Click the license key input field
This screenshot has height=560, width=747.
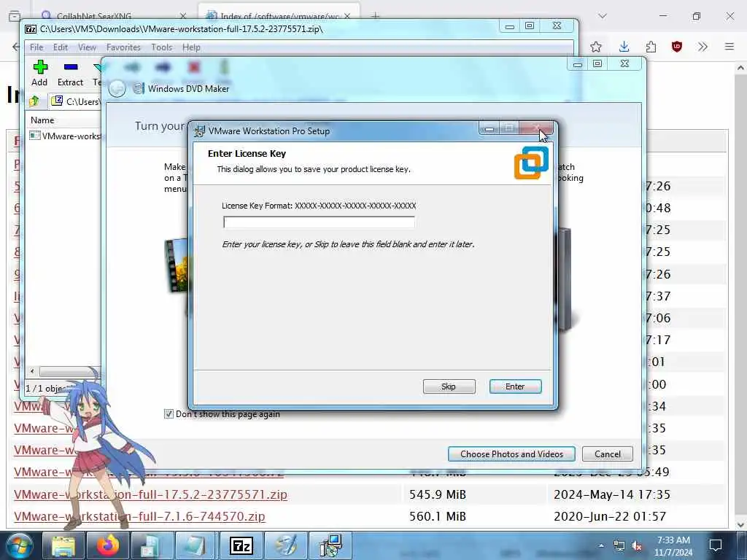(x=320, y=222)
